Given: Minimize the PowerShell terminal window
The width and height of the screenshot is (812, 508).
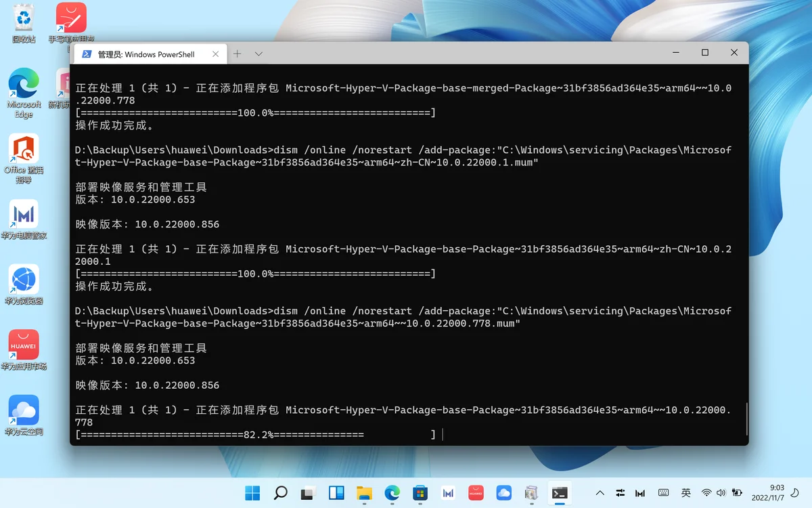Looking at the screenshot, I should [675, 53].
